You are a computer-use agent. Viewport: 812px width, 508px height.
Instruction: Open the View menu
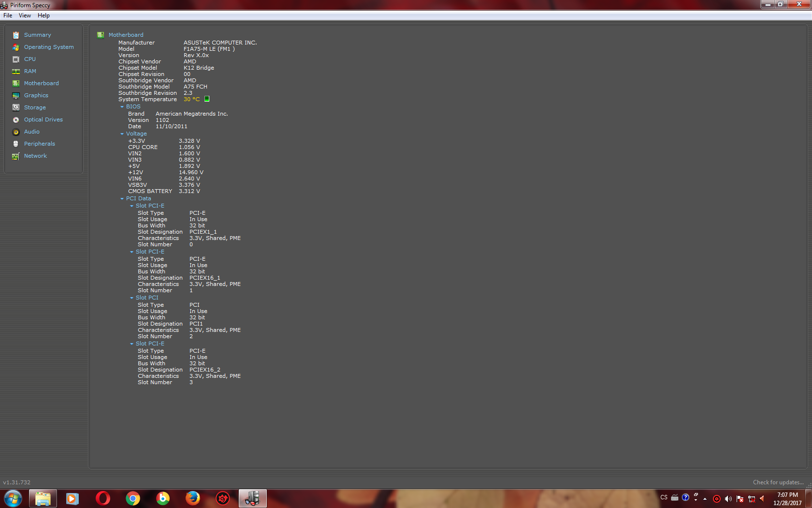pyautogui.click(x=25, y=15)
